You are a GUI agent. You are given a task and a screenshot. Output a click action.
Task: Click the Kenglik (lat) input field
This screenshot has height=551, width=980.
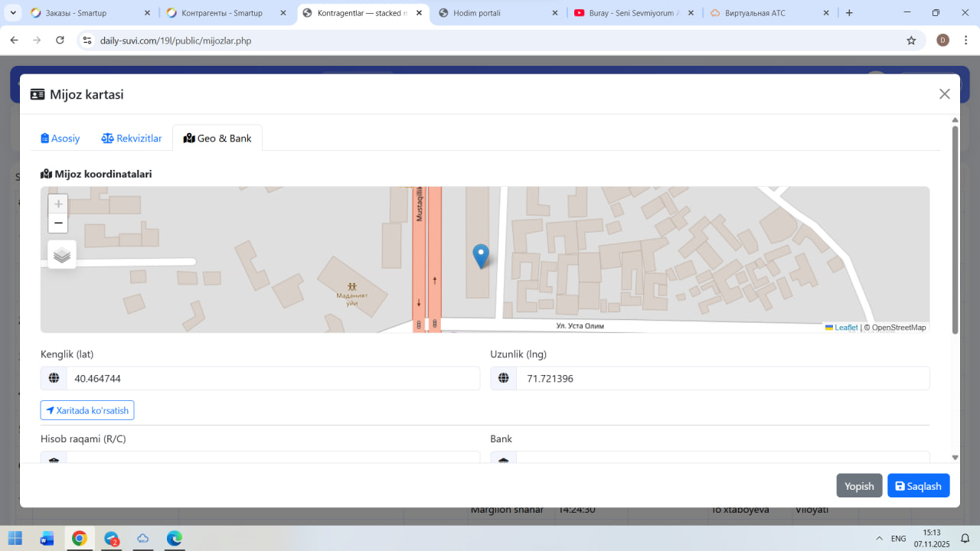(x=273, y=378)
